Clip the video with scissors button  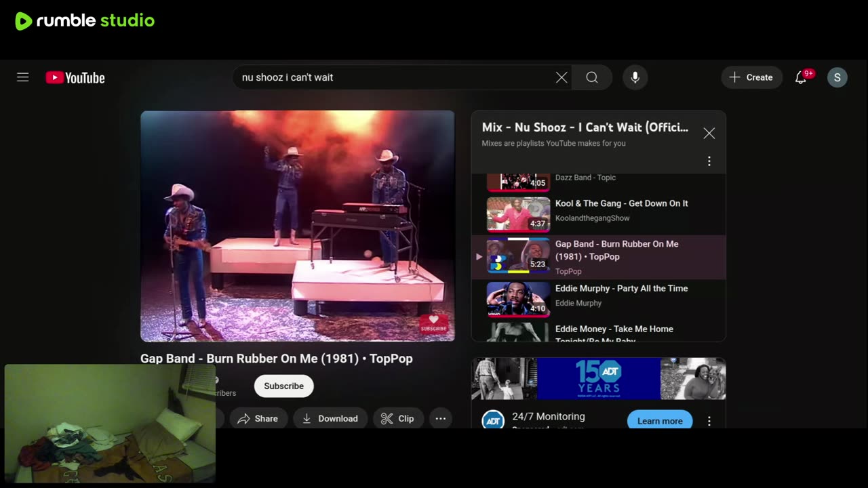click(398, 419)
